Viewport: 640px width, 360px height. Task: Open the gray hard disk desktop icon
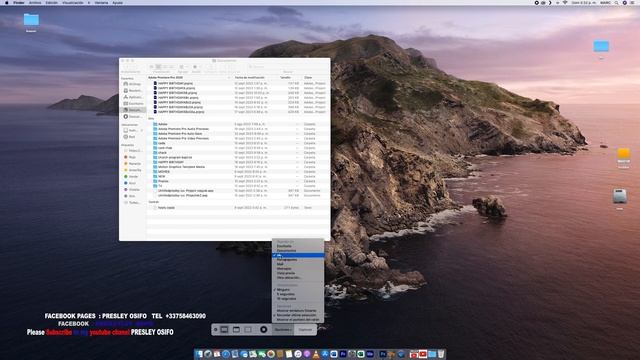[620, 196]
